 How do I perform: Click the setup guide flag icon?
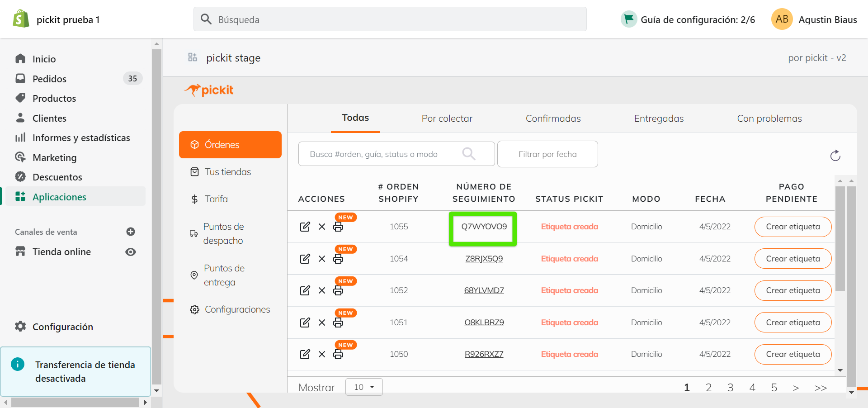[628, 19]
